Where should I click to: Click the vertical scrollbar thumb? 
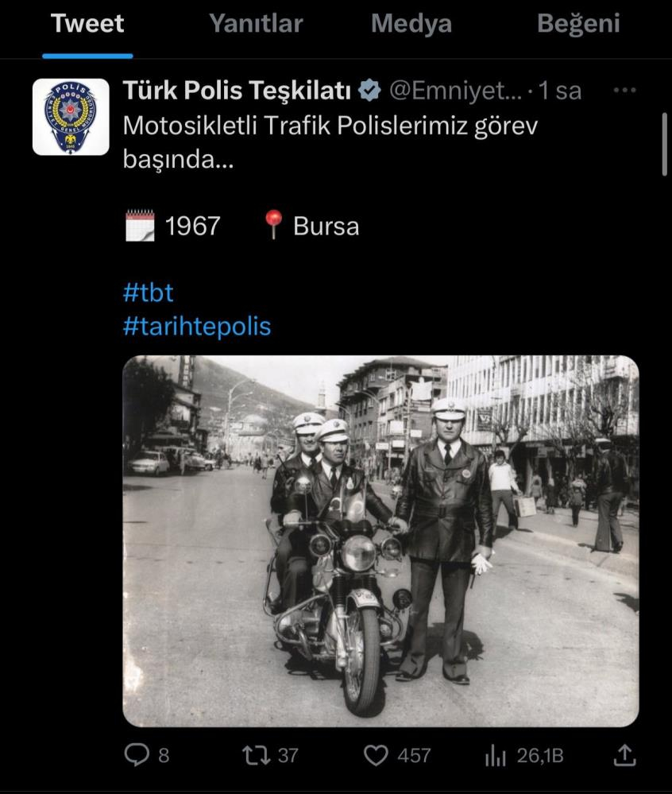pyautogui.click(x=664, y=145)
